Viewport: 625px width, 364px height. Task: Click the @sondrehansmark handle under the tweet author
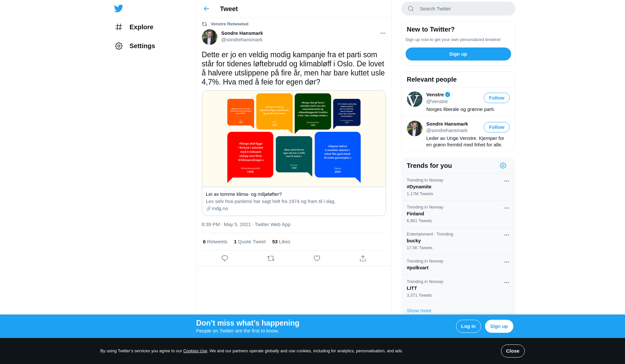point(242,40)
